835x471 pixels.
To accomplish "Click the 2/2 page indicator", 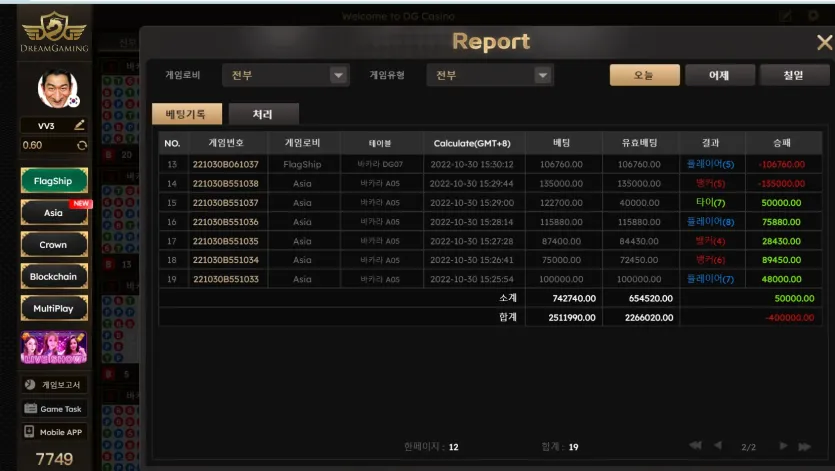I will pyautogui.click(x=748, y=447).
